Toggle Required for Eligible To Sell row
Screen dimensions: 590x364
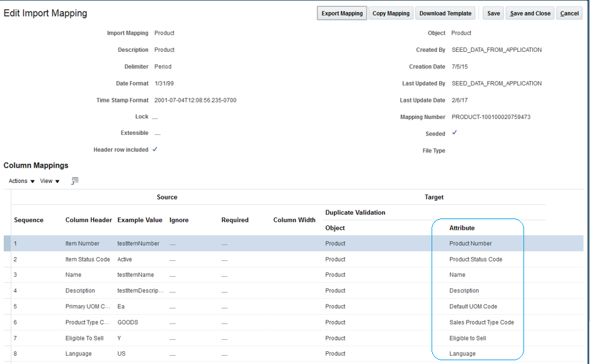click(x=224, y=339)
